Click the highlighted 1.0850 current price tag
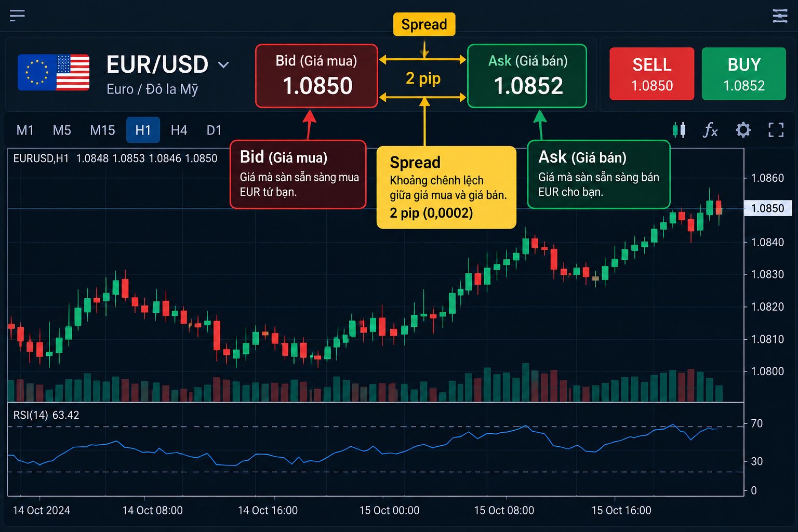The image size is (798, 532). pos(768,208)
